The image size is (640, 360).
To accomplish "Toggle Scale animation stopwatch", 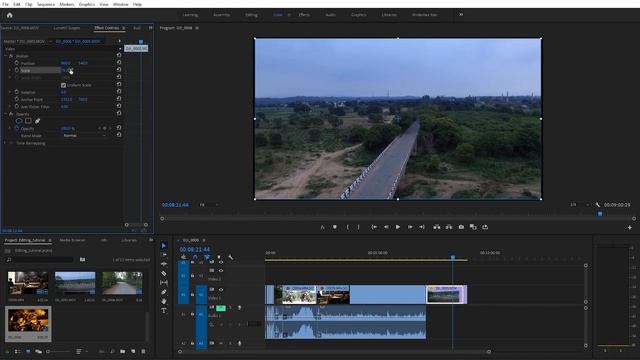I will pyautogui.click(x=17, y=70).
